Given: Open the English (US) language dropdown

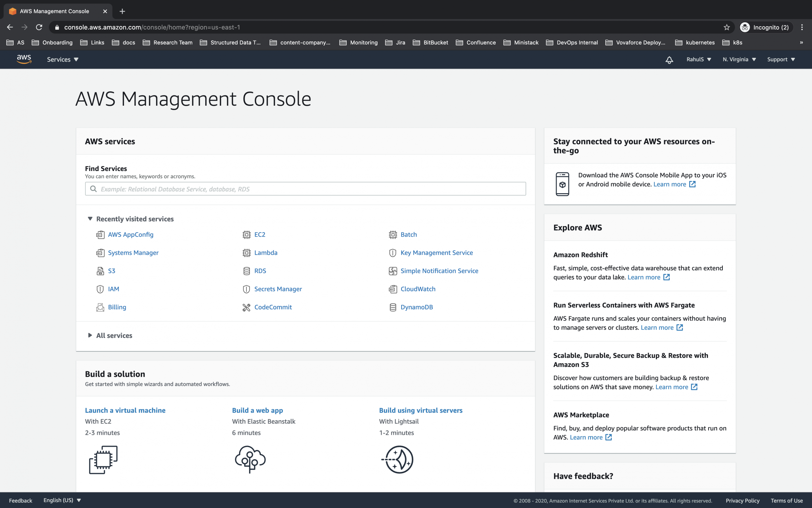Looking at the screenshot, I should point(62,500).
